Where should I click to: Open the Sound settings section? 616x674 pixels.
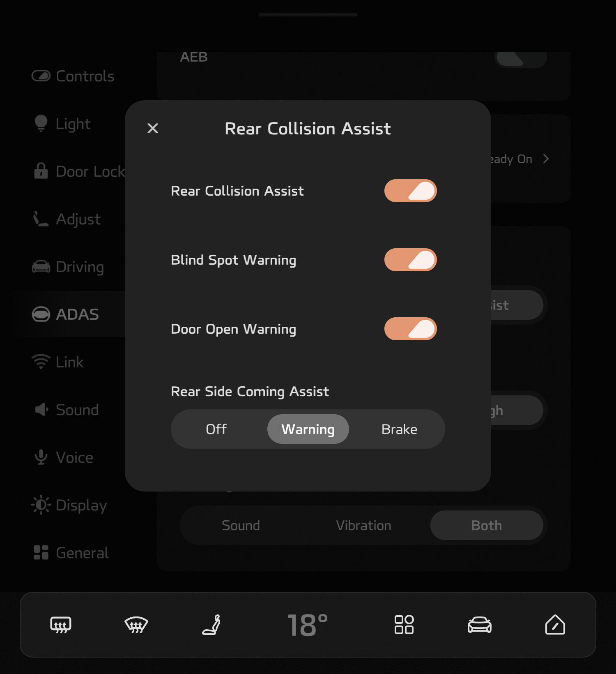pos(66,410)
